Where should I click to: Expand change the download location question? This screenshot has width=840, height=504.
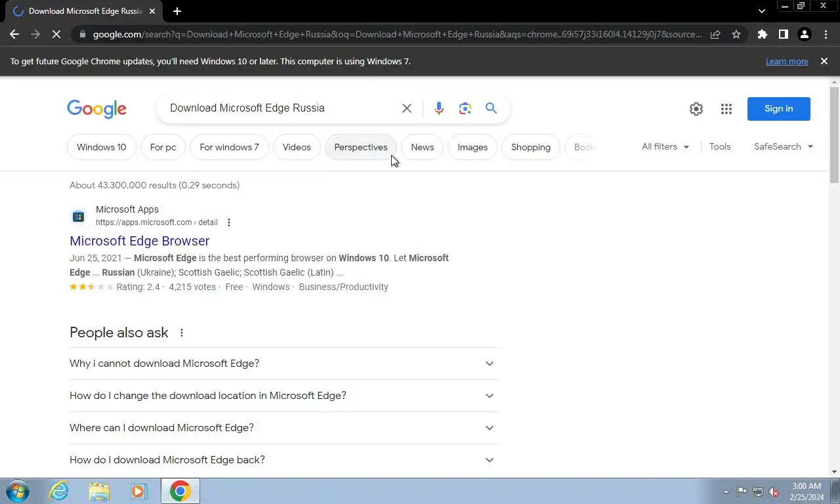tap(283, 396)
